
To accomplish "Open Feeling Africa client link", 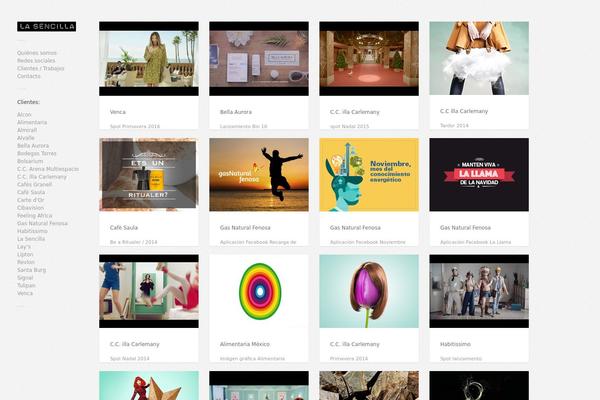I will (x=34, y=216).
